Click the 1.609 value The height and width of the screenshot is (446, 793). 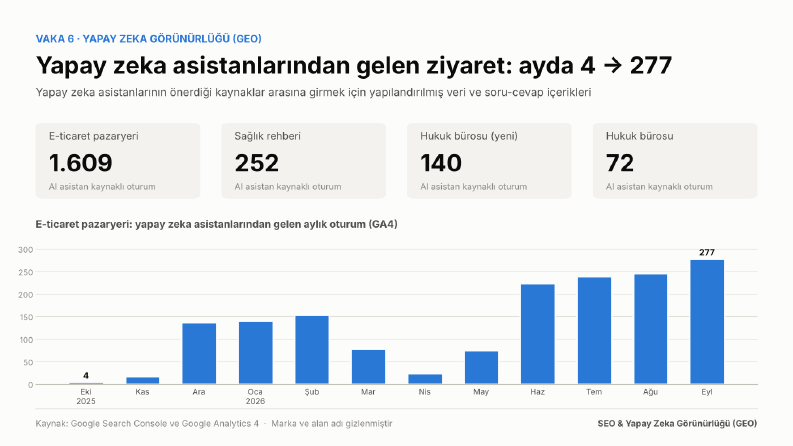pyautogui.click(x=80, y=163)
